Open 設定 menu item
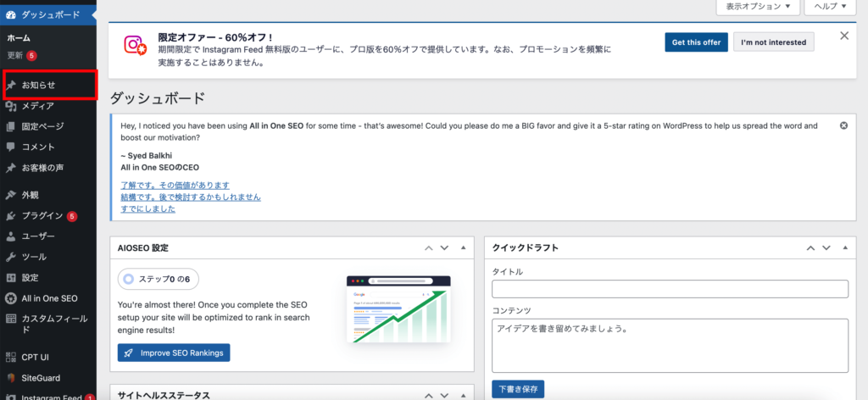The width and height of the screenshot is (868, 400). [48, 278]
